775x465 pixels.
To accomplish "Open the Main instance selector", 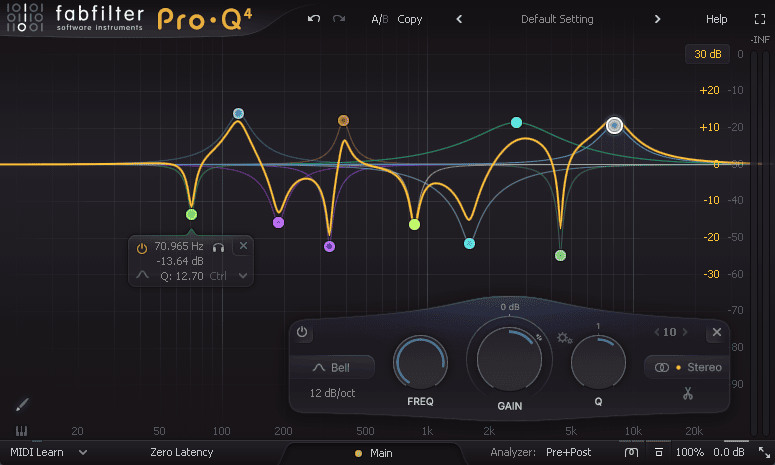I will [x=374, y=453].
